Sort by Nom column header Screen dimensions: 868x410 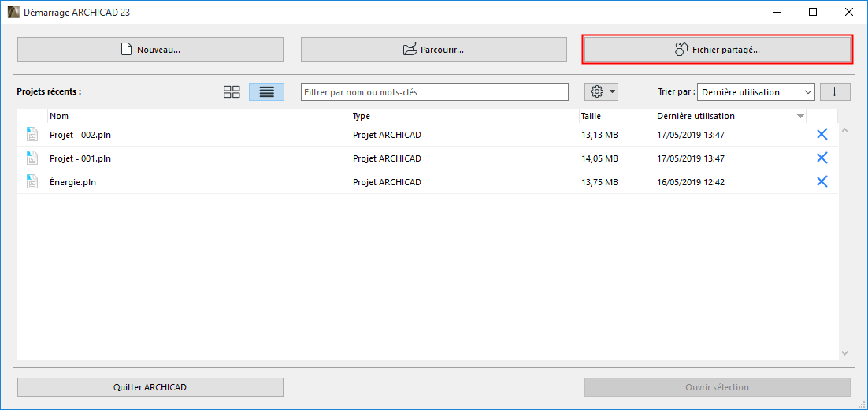[x=199, y=117]
